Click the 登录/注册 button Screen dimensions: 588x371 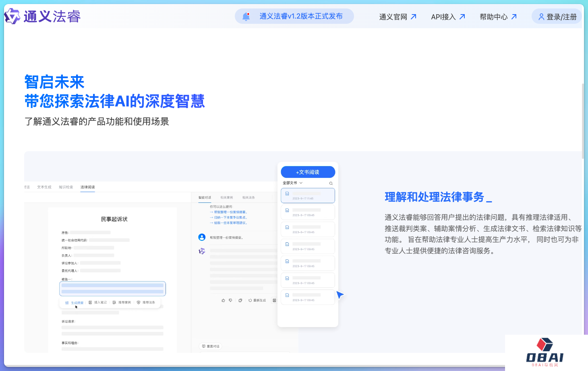(x=557, y=17)
